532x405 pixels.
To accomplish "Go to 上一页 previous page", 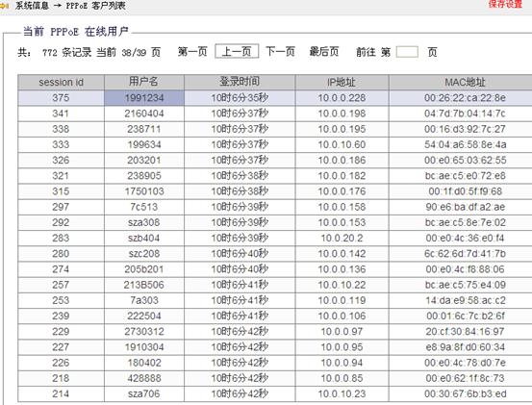I will click(x=237, y=52).
